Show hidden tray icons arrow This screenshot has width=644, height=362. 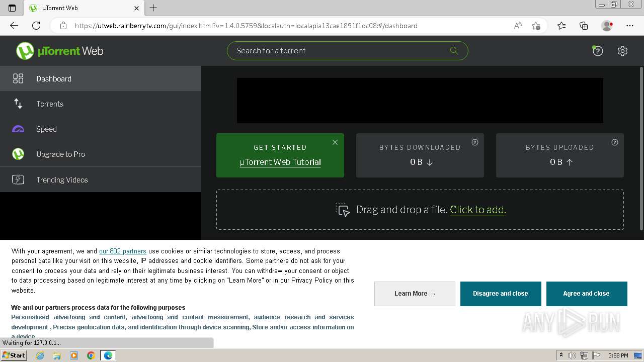point(561,355)
